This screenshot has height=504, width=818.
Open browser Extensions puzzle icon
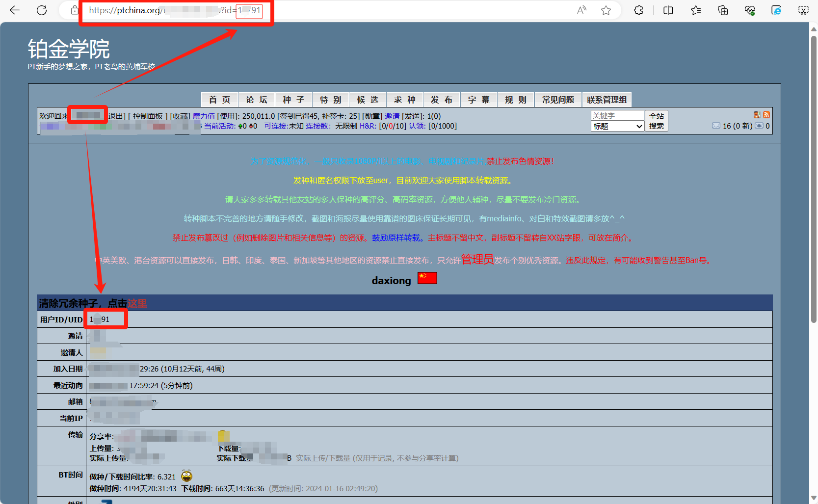tap(638, 10)
